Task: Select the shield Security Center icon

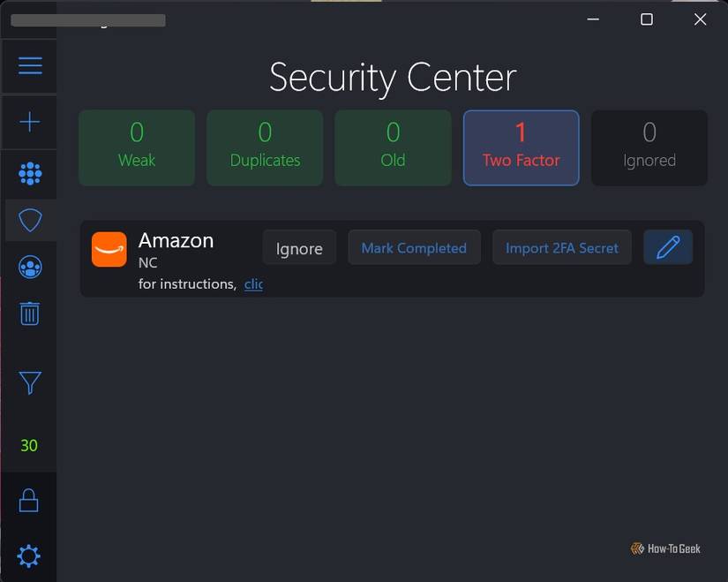Action: click(30, 220)
